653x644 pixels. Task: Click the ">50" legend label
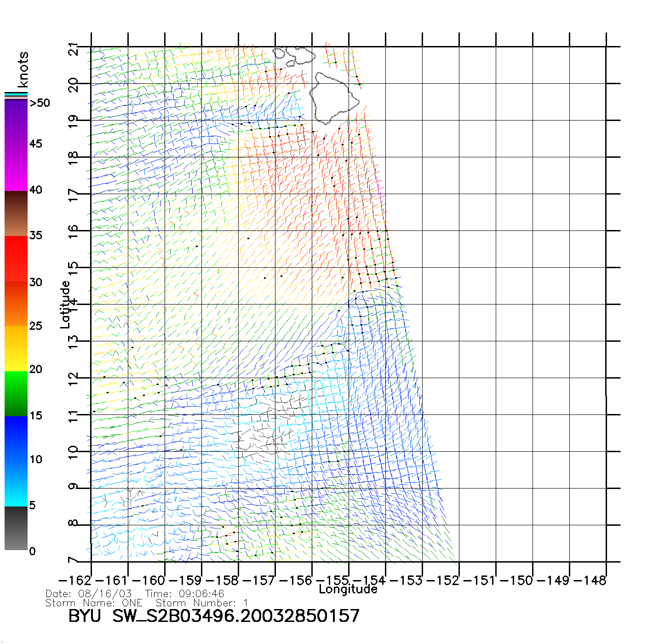(40, 103)
